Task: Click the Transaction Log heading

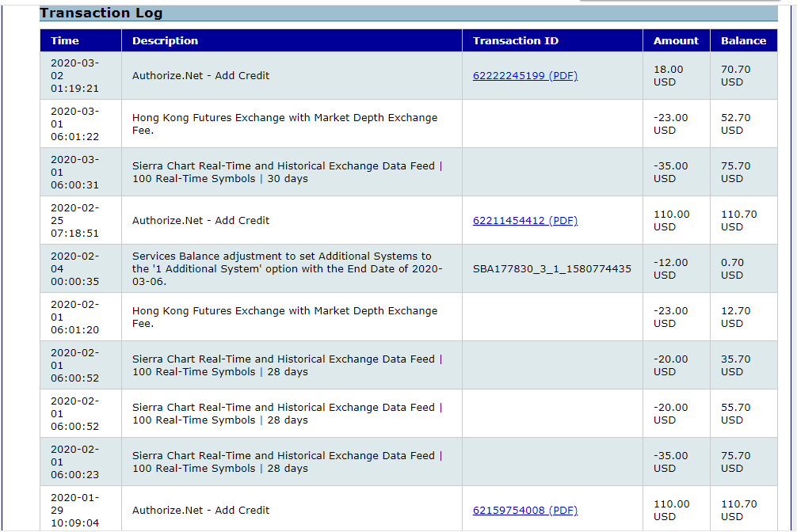Action: (101, 13)
